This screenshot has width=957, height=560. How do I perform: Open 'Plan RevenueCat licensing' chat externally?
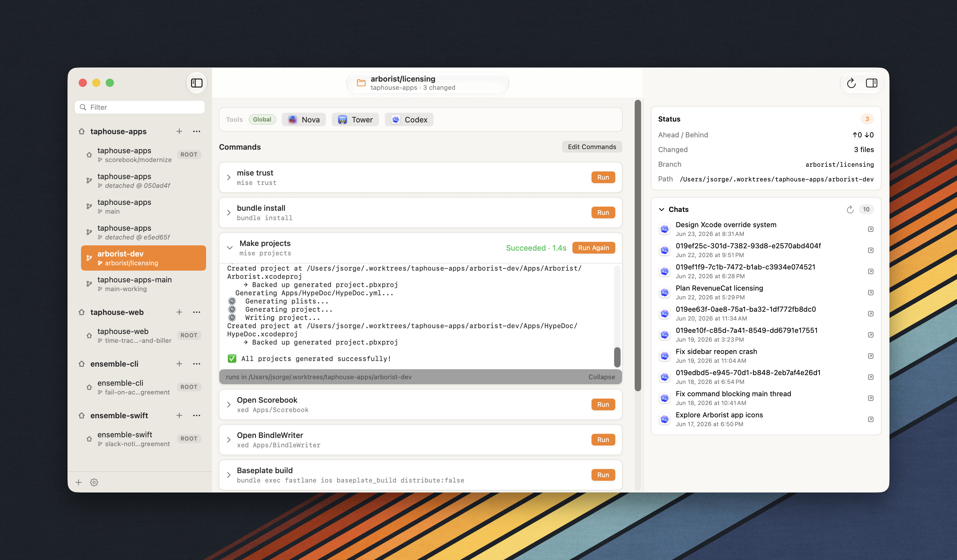pos(871,292)
